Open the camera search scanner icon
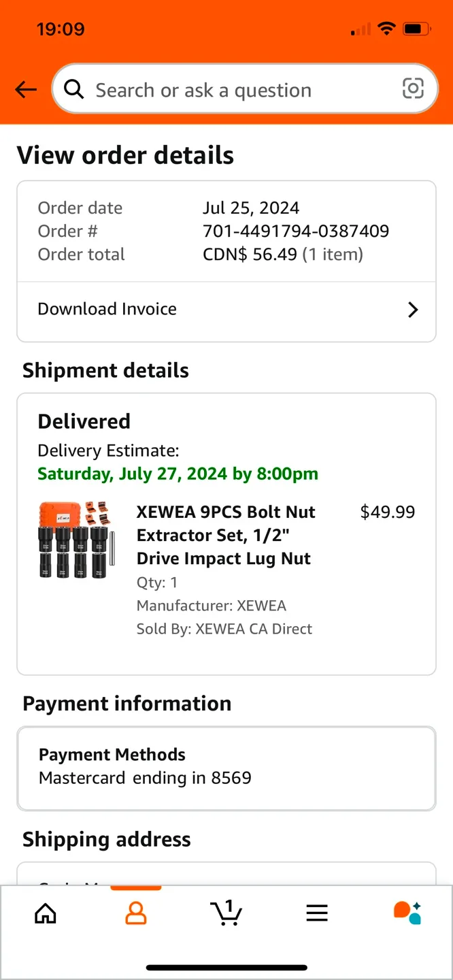The height and width of the screenshot is (980, 453). point(414,89)
